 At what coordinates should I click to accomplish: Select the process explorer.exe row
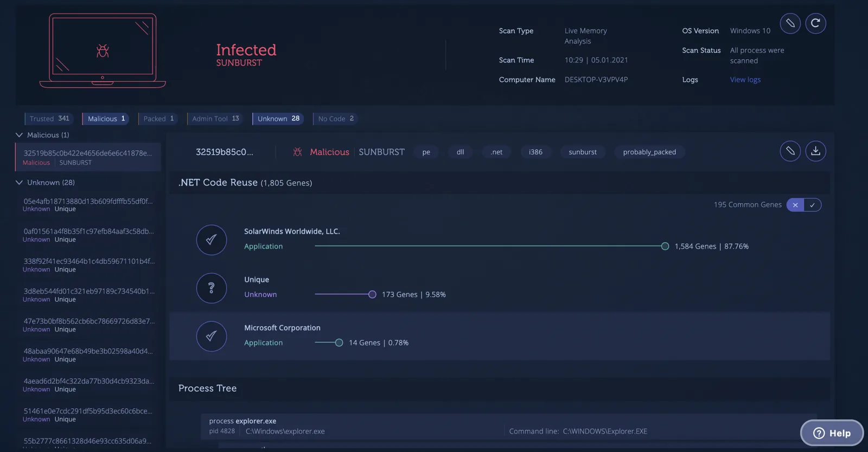[x=509, y=426]
